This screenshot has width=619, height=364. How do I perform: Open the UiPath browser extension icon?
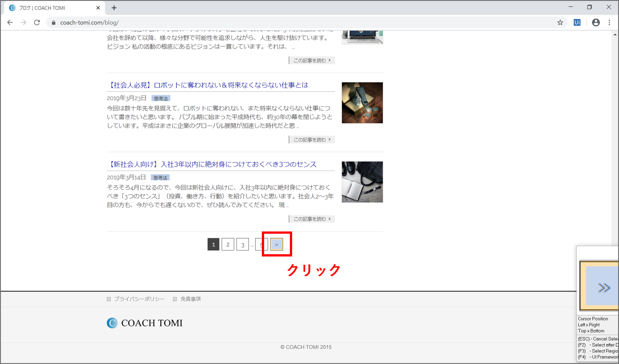click(x=577, y=22)
